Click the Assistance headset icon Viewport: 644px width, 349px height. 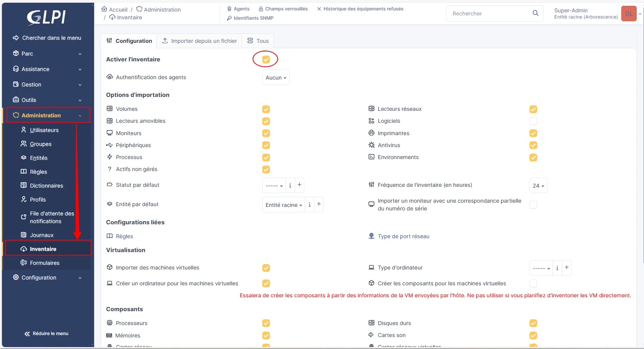[x=16, y=69]
